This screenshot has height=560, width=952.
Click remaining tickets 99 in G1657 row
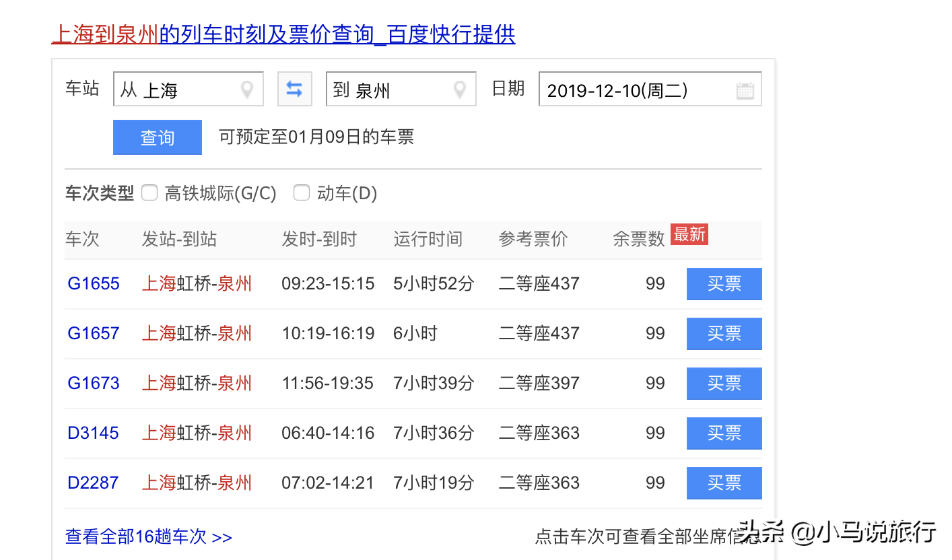655,333
